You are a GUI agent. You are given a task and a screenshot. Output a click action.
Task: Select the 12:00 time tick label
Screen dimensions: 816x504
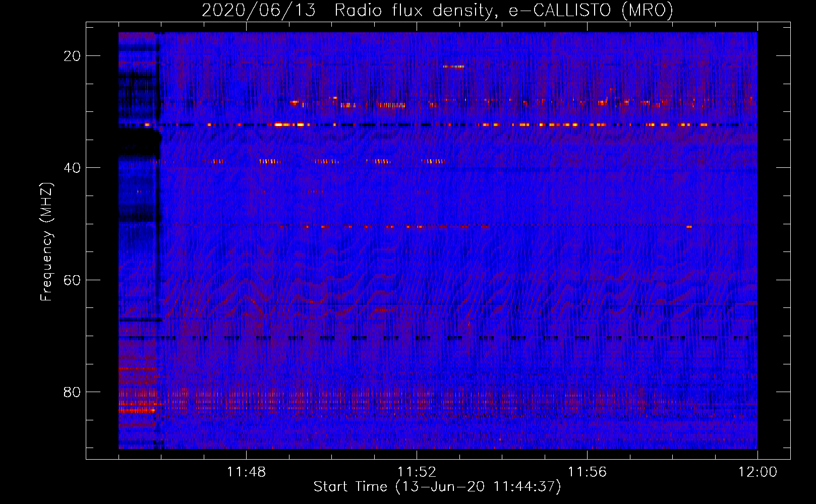(x=757, y=472)
